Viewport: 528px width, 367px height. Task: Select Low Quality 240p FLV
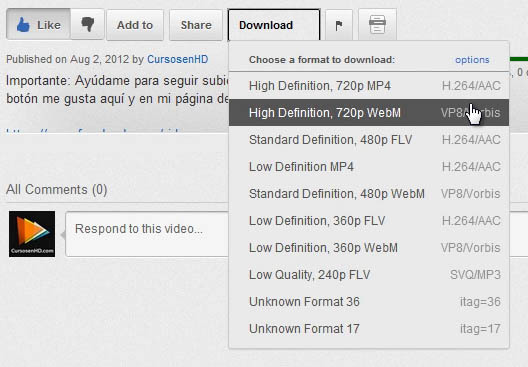click(x=369, y=274)
